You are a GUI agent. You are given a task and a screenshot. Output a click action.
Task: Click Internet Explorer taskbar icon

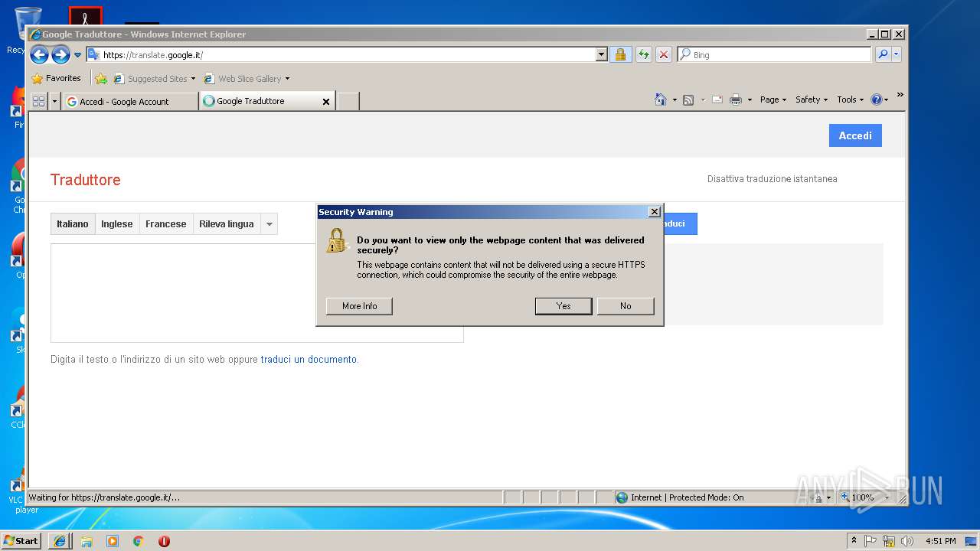pos(60,541)
